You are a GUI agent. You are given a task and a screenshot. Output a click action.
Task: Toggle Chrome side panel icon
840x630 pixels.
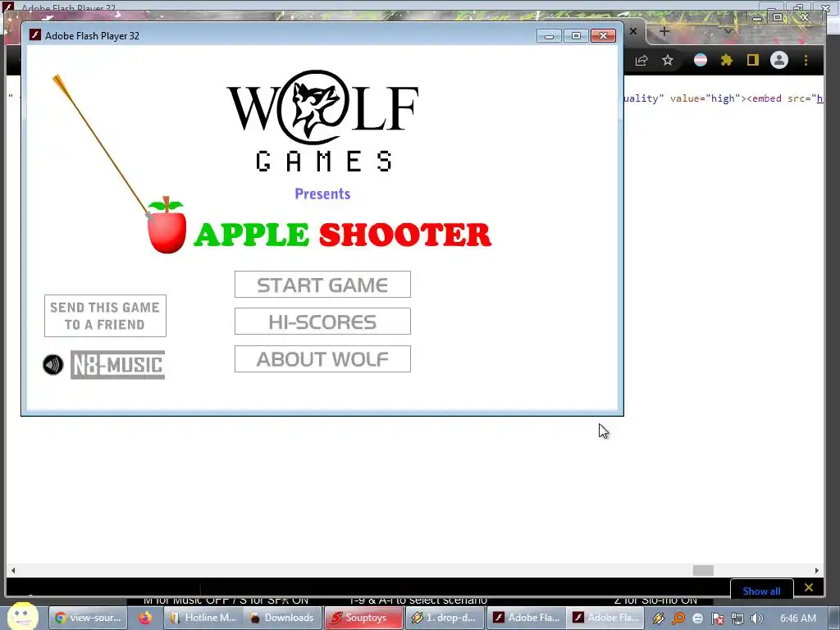753,60
